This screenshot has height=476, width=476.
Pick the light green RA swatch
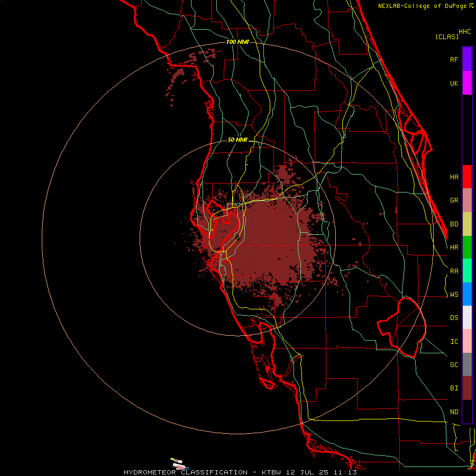tap(467, 271)
